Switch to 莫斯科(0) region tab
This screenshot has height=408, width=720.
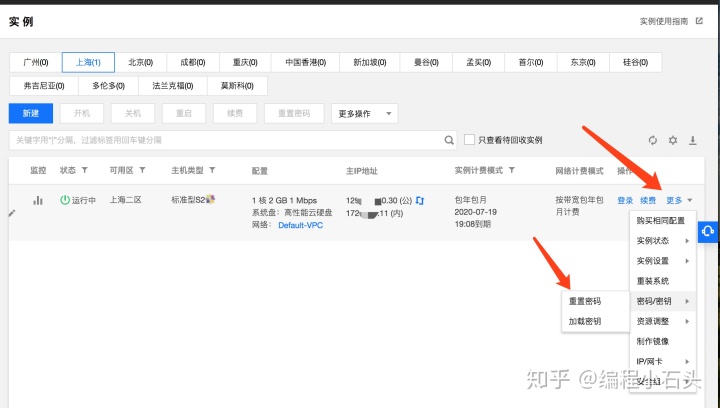click(237, 86)
